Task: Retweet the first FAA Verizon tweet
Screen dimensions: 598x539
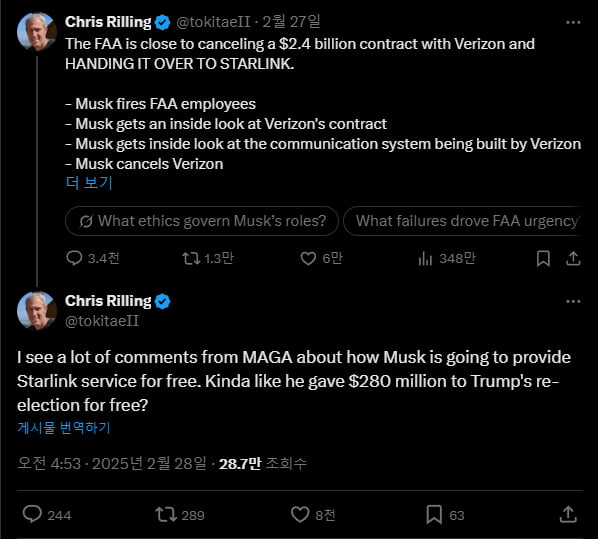Action: click(x=207, y=258)
